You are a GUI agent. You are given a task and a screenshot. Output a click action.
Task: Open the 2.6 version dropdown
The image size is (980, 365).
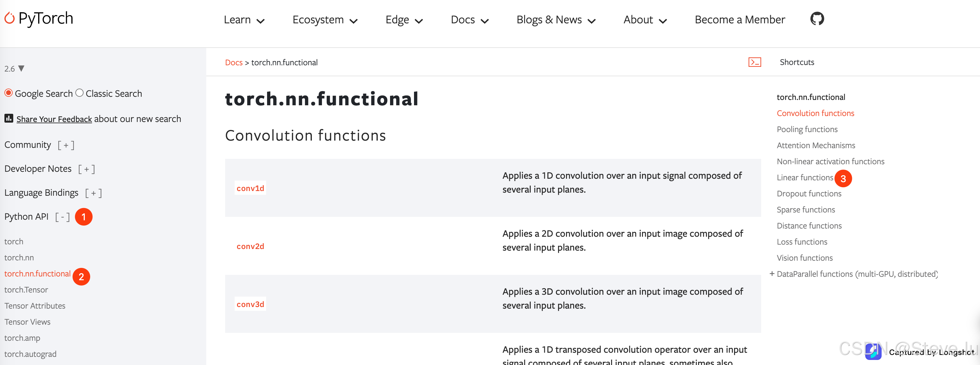point(14,68)
